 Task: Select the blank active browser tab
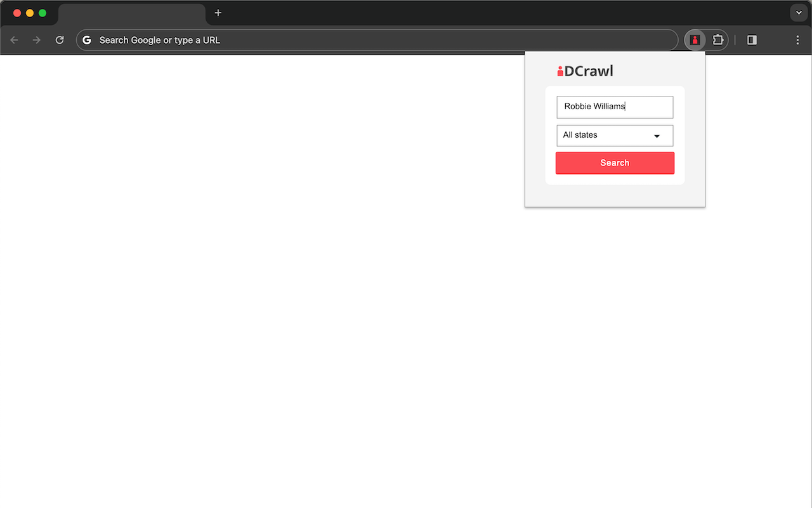[132, 14]
